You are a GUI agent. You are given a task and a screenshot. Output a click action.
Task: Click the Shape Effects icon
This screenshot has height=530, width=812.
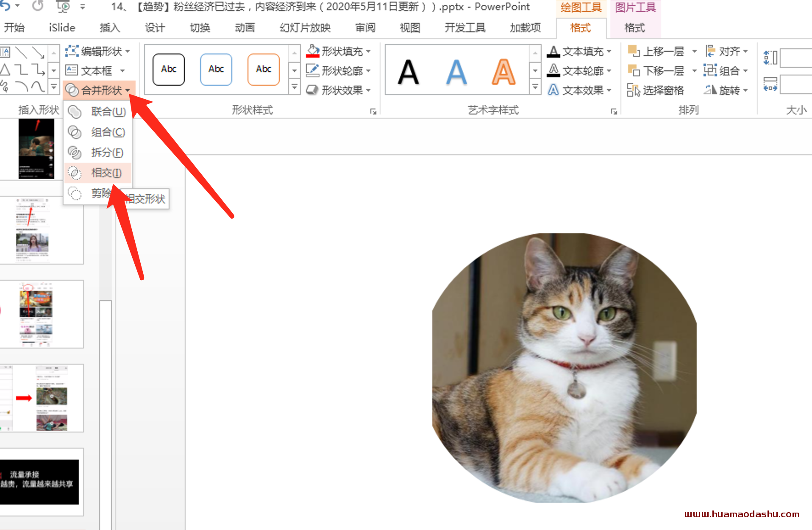pyautogui.click(x=312, y=90)
